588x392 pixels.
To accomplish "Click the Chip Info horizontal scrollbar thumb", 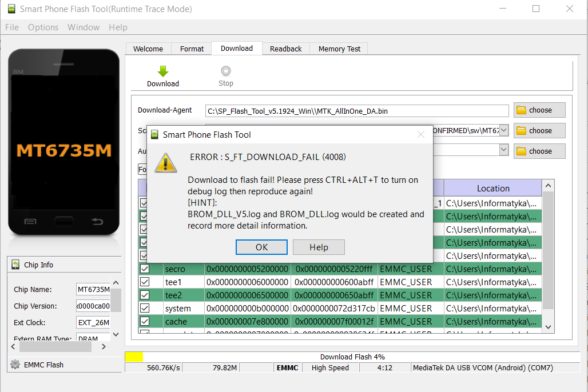I will coord(55,347).
